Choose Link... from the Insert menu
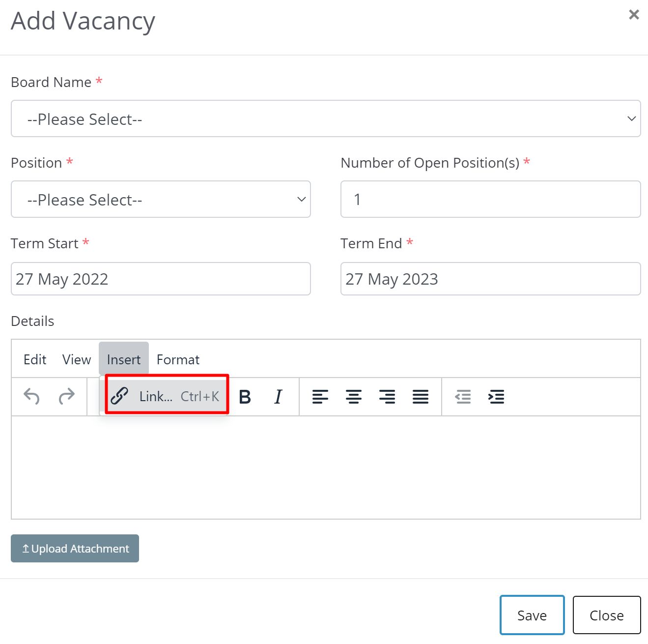The height and width of the screenshot is (644, 648). 167,396
